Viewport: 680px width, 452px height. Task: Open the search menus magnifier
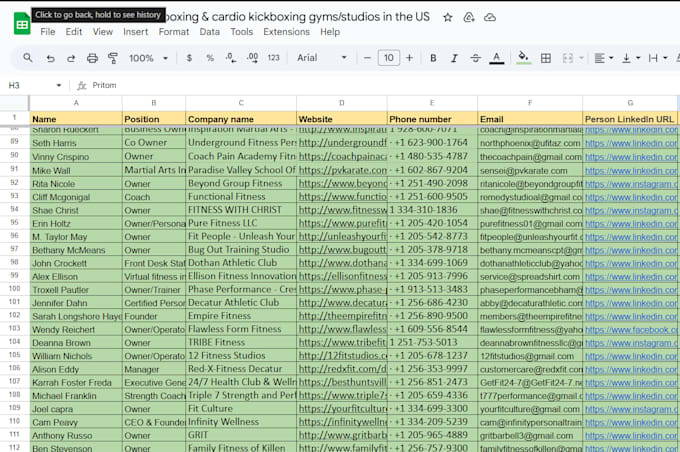(x=28, y=58)
